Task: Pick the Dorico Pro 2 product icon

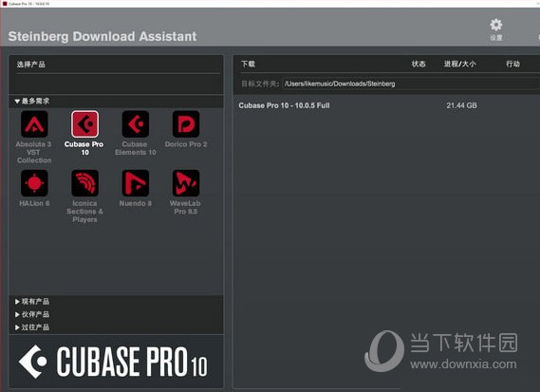Action: [x=186, y=124]
